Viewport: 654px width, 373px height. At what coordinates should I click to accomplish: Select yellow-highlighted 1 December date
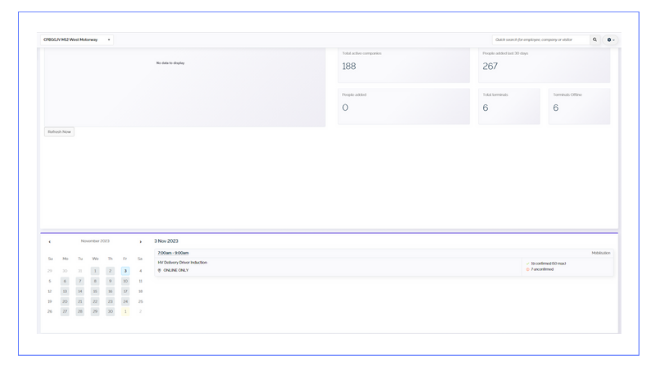[x=125, y=311]
